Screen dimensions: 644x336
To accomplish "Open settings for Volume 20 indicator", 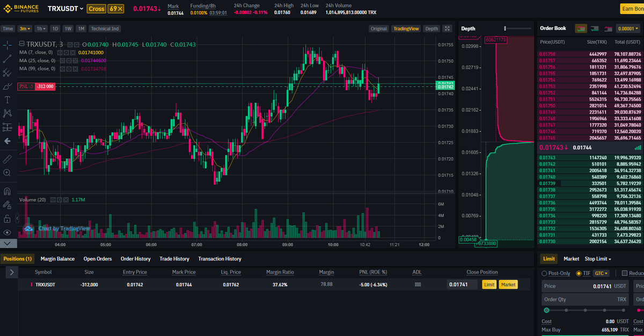I will pos(59,200).
